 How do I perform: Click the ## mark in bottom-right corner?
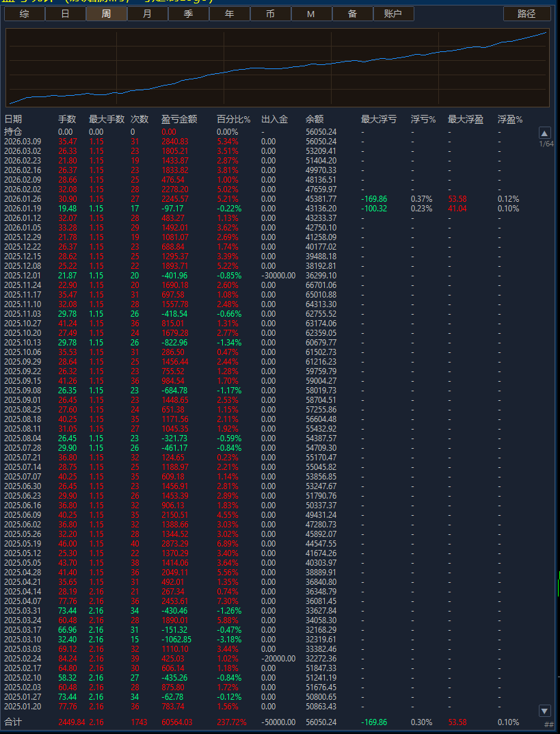pyautogui.click(x=548, y=724)
